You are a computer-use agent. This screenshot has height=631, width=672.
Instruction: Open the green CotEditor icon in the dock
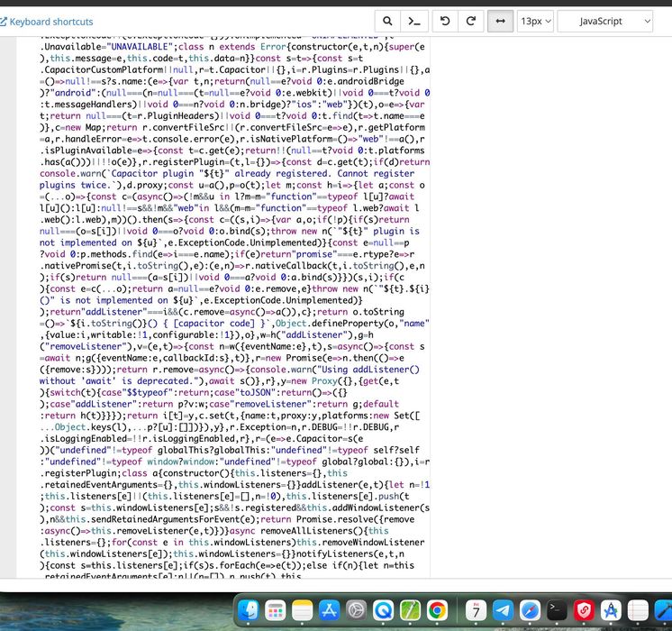(410, 610)
